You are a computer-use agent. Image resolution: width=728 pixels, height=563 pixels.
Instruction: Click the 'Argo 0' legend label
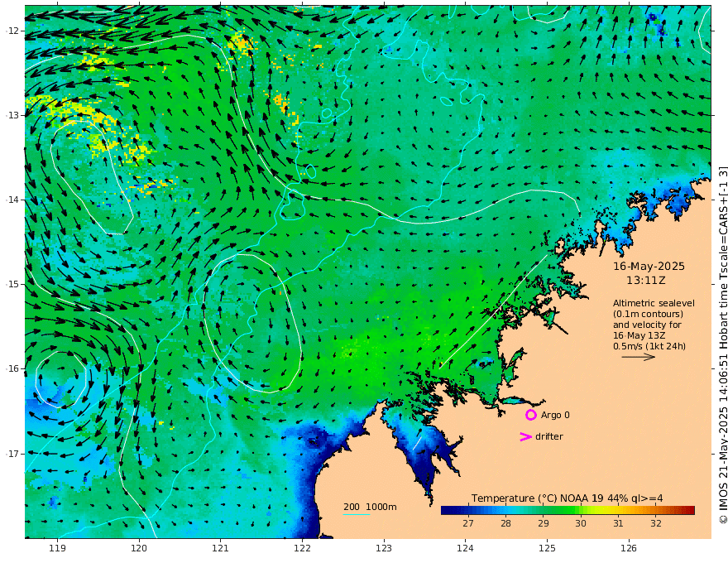(555, 415)
